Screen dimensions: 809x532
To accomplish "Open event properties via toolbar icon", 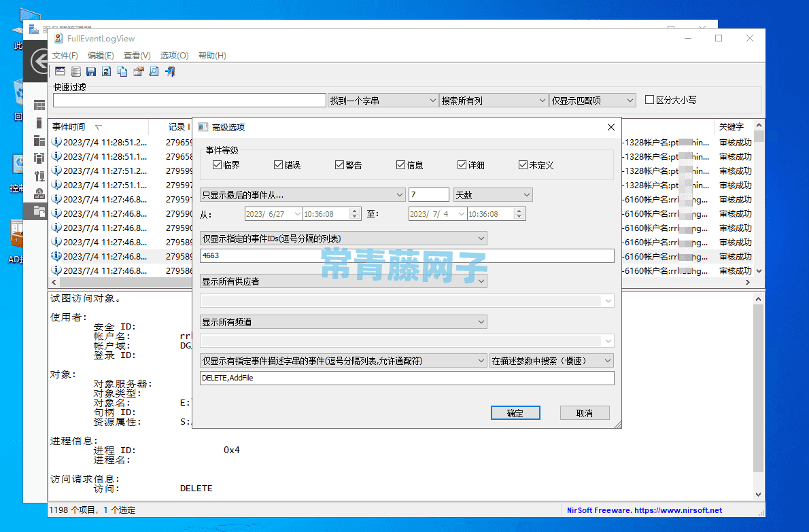I will point(137,71).
